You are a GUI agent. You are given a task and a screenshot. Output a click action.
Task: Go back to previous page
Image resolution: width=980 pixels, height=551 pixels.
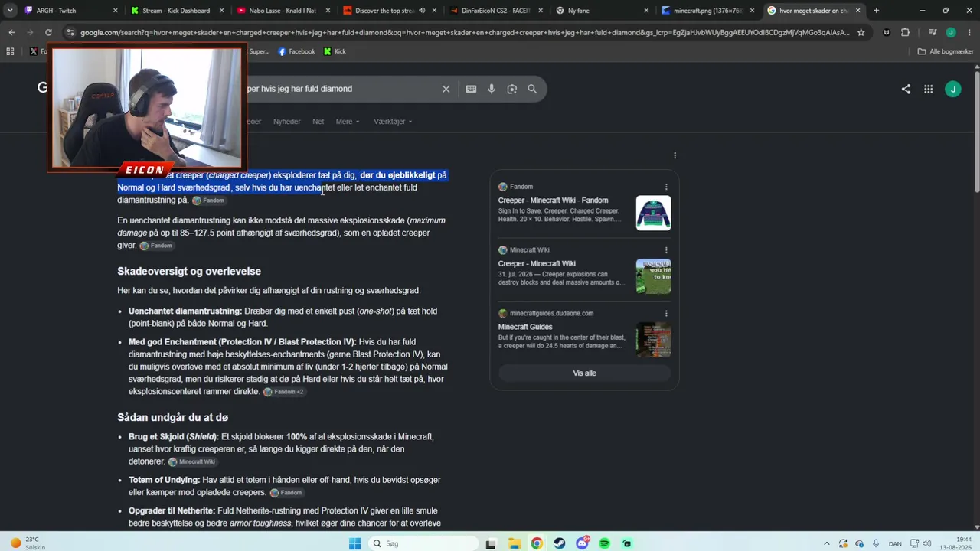(x=11, y=33)
